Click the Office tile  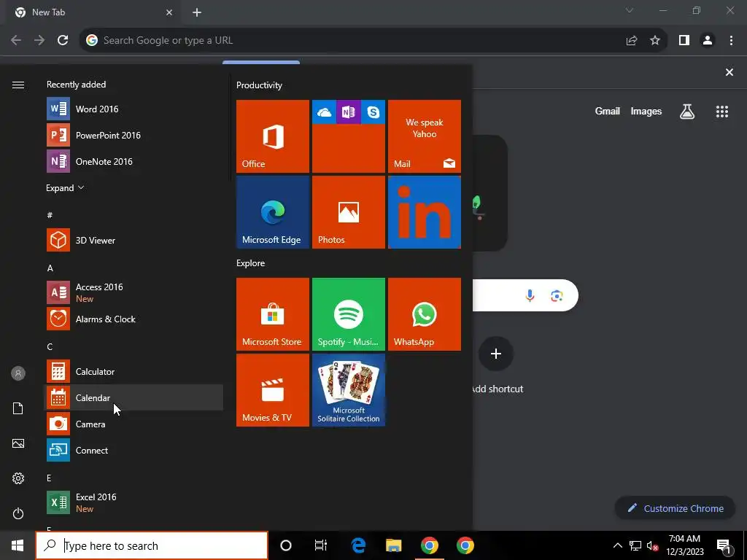click(x=273, y=136)
